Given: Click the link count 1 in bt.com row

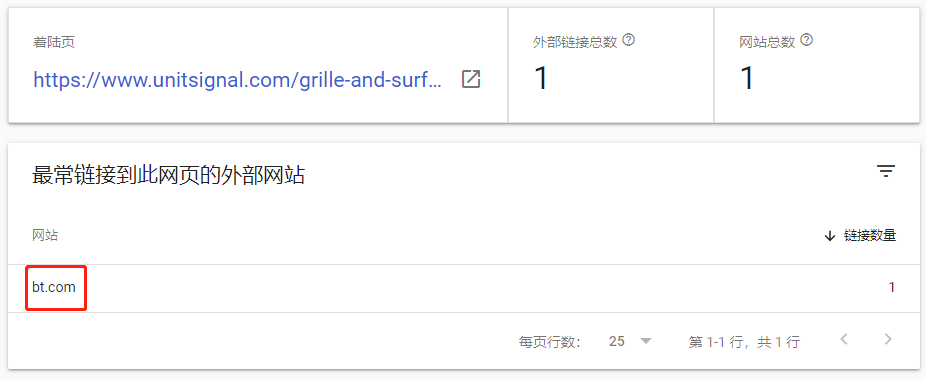Looking at the screenshot, I should click(x=892, y=288).
